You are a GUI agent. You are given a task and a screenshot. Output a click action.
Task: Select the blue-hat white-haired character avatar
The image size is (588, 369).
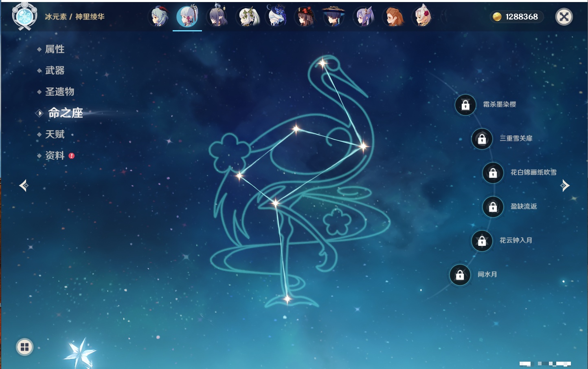coord(276,17)
